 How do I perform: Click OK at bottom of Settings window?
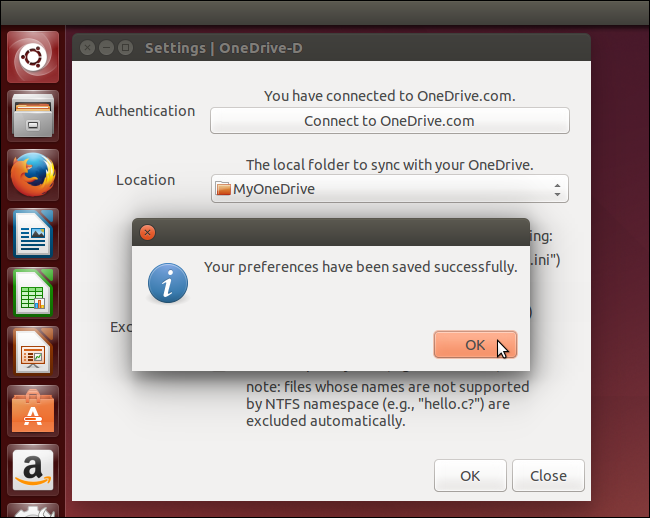[470, 476]
